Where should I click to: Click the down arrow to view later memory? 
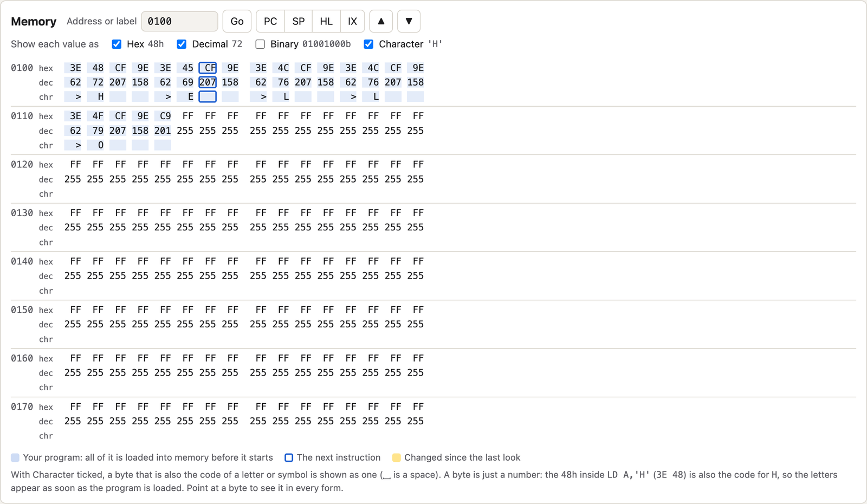(x=409, y=21)
